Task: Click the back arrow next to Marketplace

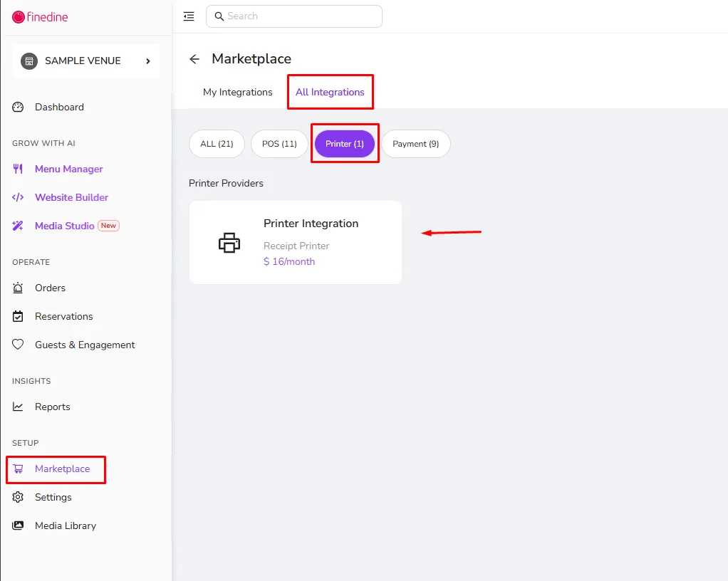Action: tap(194, 59)
